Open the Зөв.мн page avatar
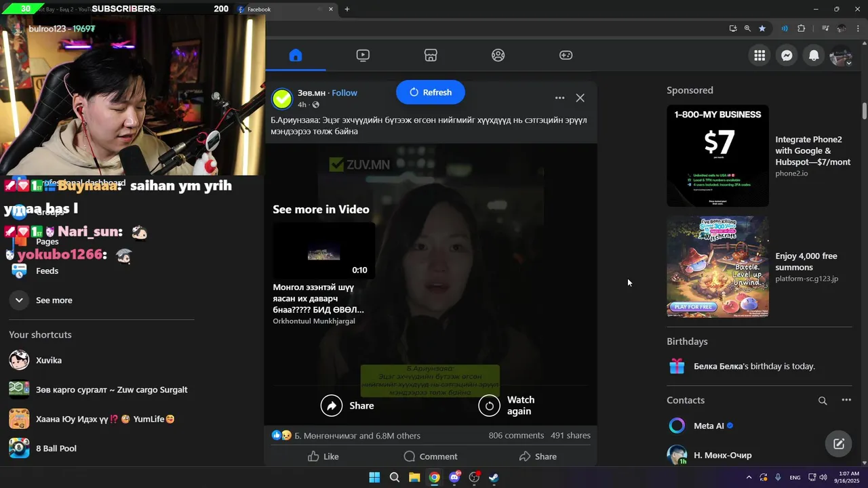The height and width of the screenshot is (488, 868). pos(282,98)
